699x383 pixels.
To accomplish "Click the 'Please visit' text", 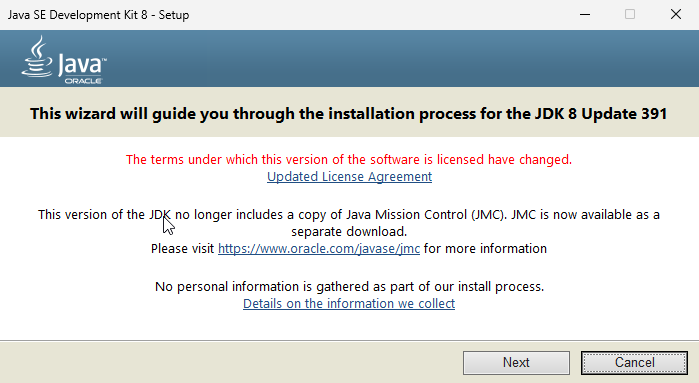I will (x=182, y=248).
